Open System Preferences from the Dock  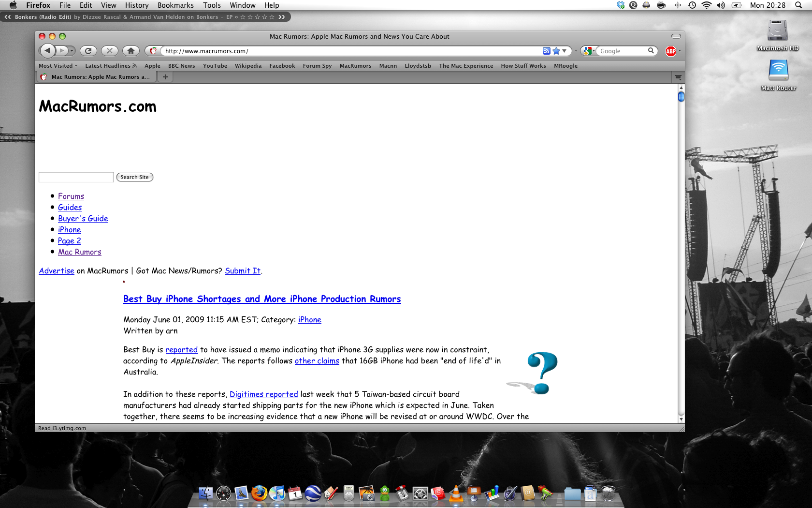coord(420,493)
